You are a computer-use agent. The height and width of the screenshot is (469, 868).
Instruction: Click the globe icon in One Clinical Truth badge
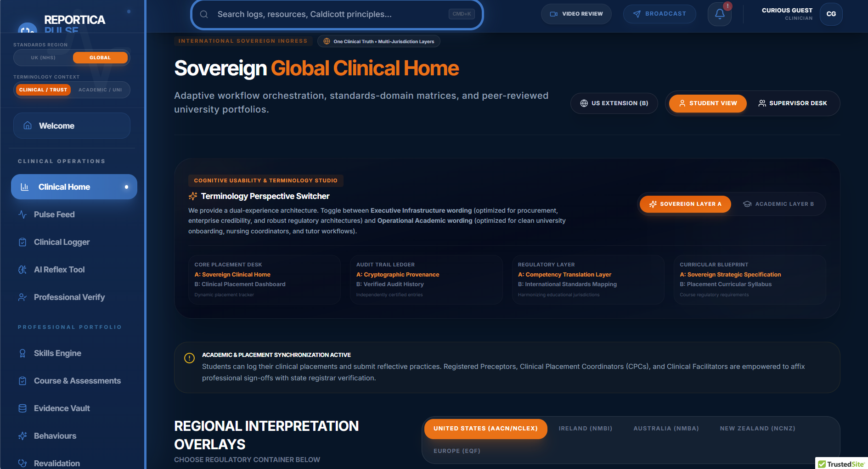point(327,41)
